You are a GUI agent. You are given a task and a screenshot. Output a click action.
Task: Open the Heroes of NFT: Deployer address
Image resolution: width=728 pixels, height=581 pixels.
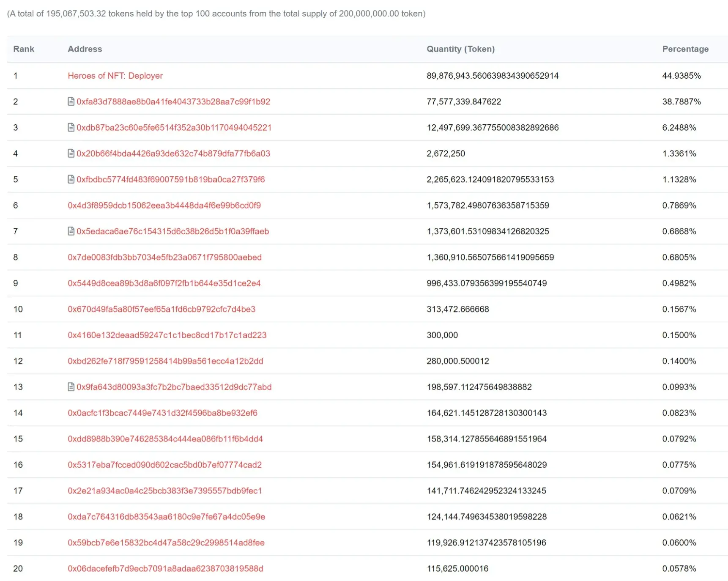[x=115, y=76]
